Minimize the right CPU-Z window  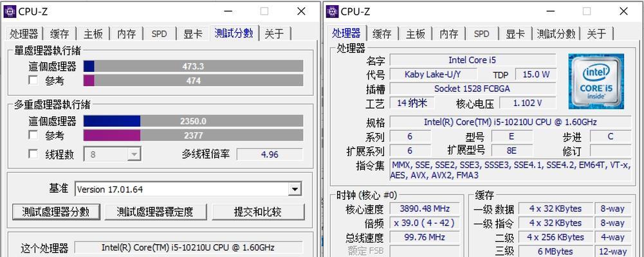click(549, 12)
